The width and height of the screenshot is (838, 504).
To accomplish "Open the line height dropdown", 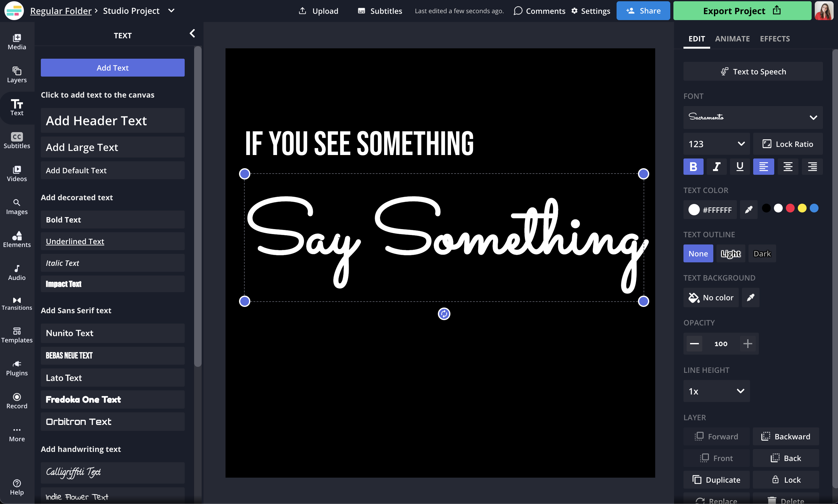I will pos(716,391).
